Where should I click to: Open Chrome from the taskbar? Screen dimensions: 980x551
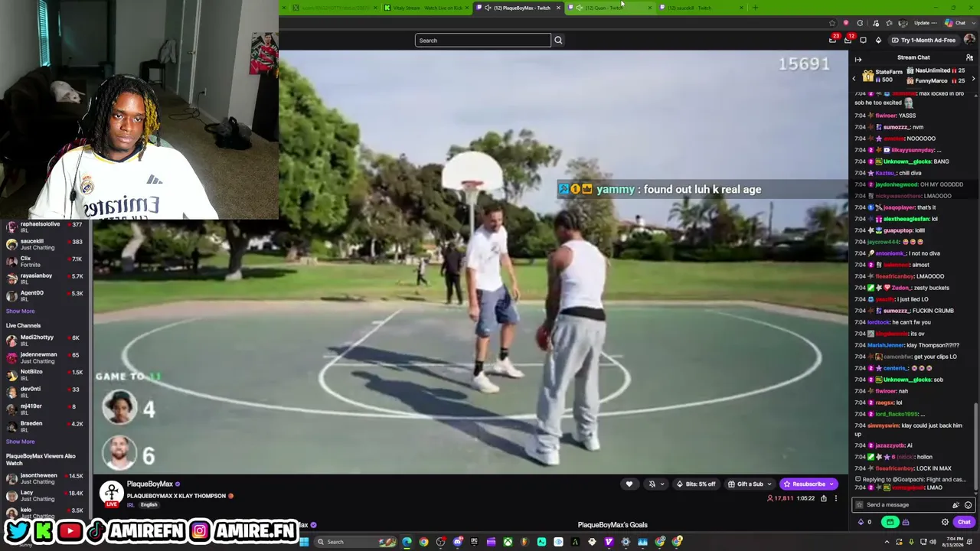pos(423,542)
